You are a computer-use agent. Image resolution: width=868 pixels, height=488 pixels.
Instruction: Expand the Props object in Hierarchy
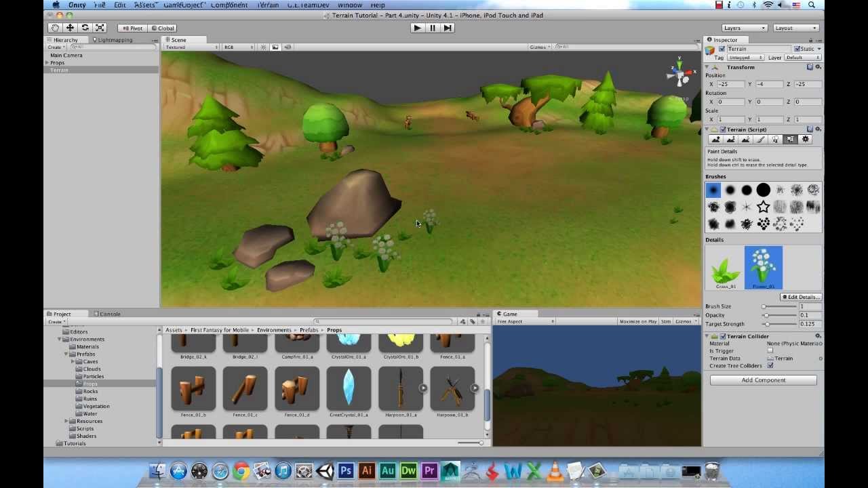47,63
